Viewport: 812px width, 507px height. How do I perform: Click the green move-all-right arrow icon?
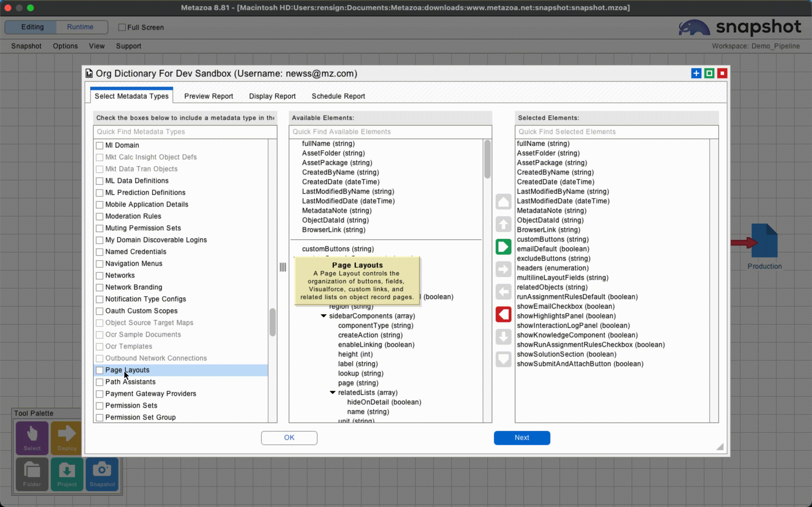pyautogui.click(x=503, y=247)
